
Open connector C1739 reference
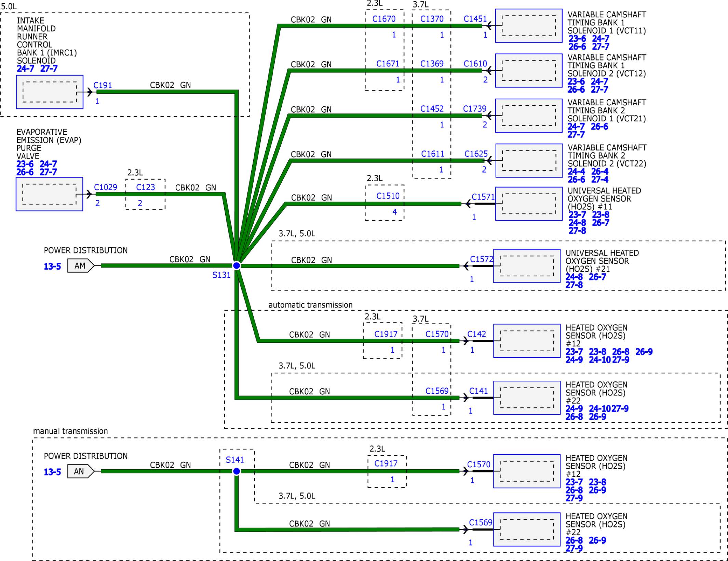pos(474,109)
